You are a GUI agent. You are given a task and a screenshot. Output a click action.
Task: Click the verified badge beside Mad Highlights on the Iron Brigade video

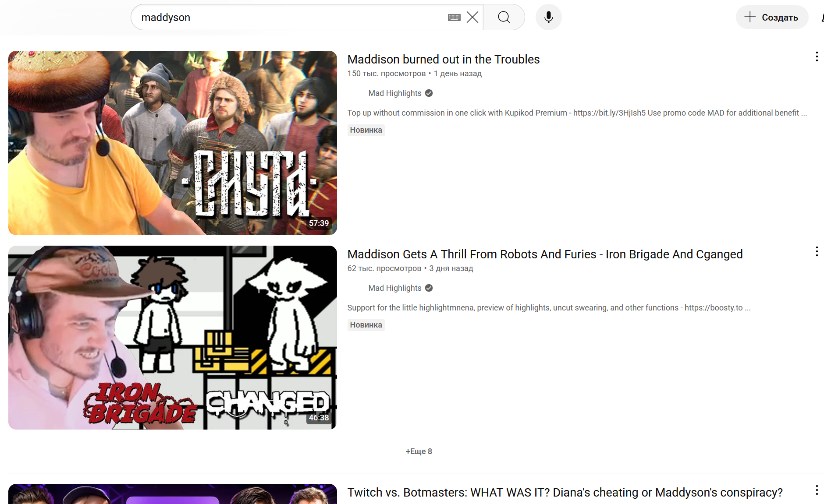click(429, 288)
